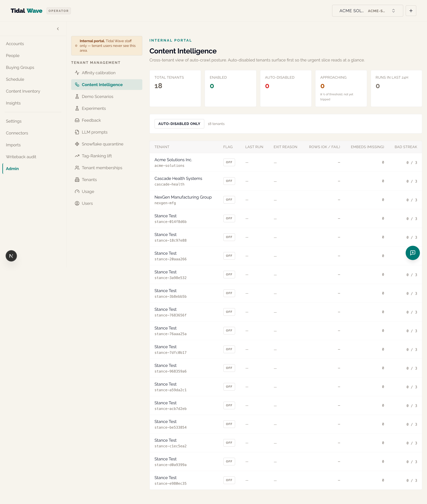The width and height of the screenshot is (427, 504).
Task: Click NexGen Manufacturing Group tenant name
Action: pos(183,197)
